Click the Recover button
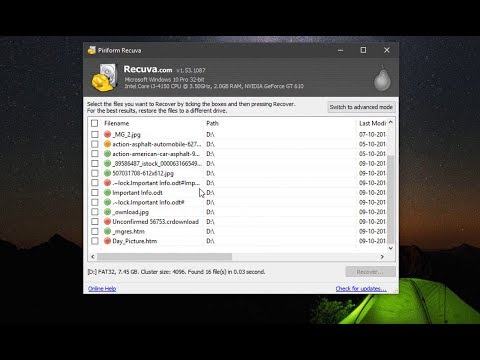 (370, 272)
